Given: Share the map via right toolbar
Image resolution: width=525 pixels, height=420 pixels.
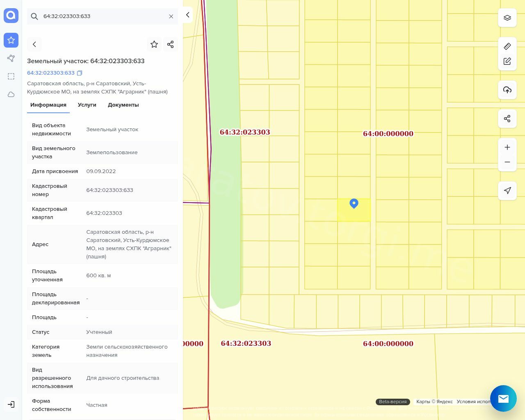Looking at the screenshot, I should click(507, 119).
